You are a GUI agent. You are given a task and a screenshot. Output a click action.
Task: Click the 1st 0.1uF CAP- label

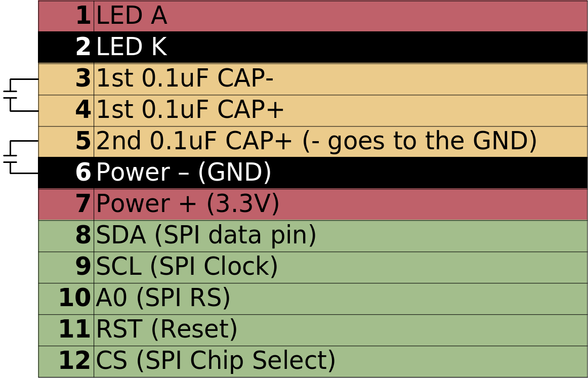[x=185, y=79]
